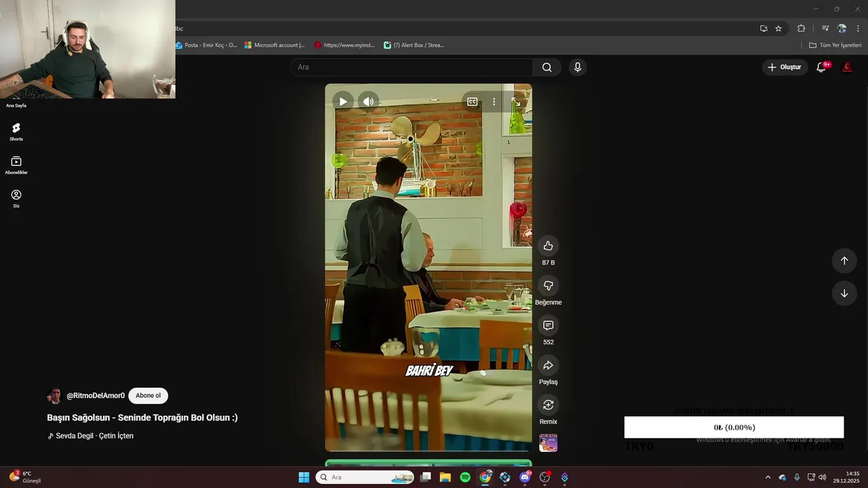Click the YouTube search magnifier button

(547, 67)
